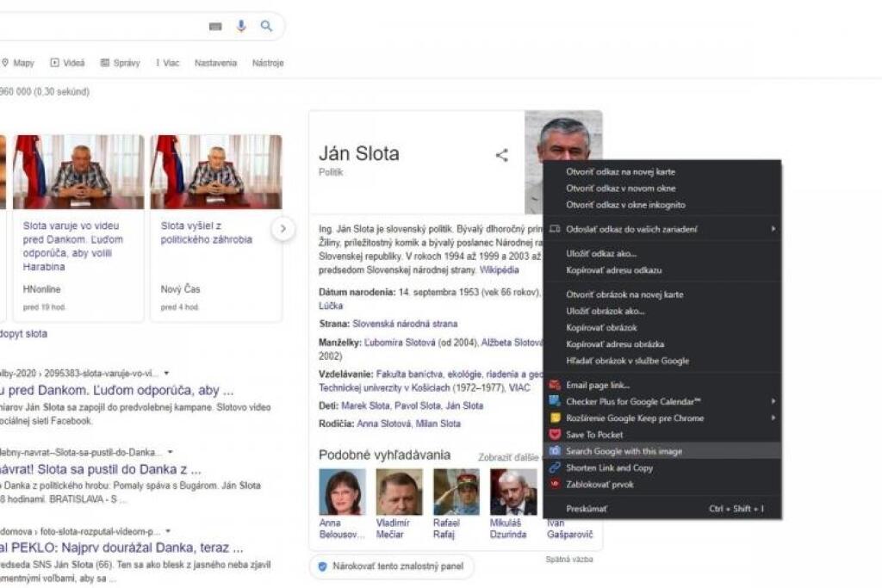Click the Save To Pocket icon
The width and height of the screenshot is (882, 588).
coord(555,434)
